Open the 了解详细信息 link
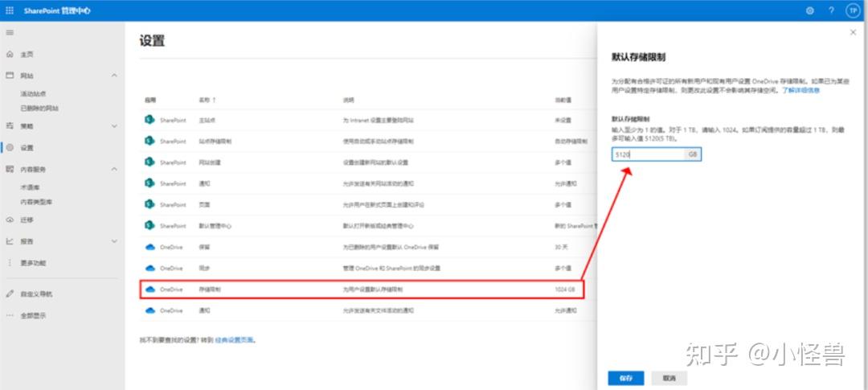This screenshot has width=868, height=390. 800,89
